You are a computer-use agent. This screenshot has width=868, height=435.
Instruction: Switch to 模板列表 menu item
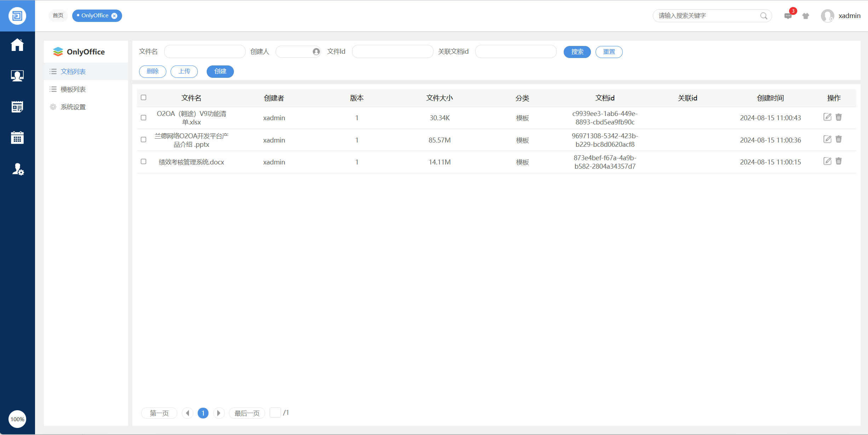pyautogui.click(x=73, y=89)
